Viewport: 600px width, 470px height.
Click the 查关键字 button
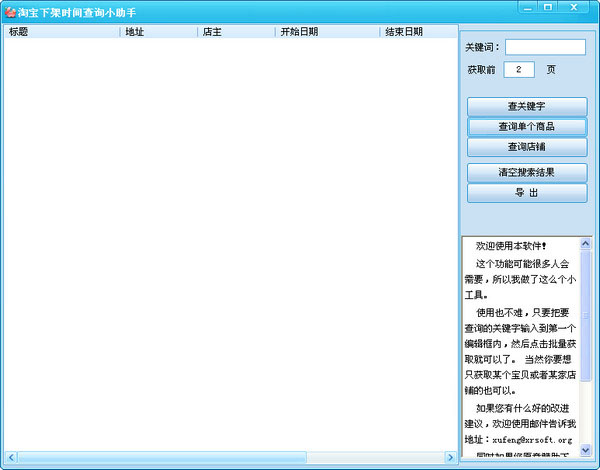point(527,106)
